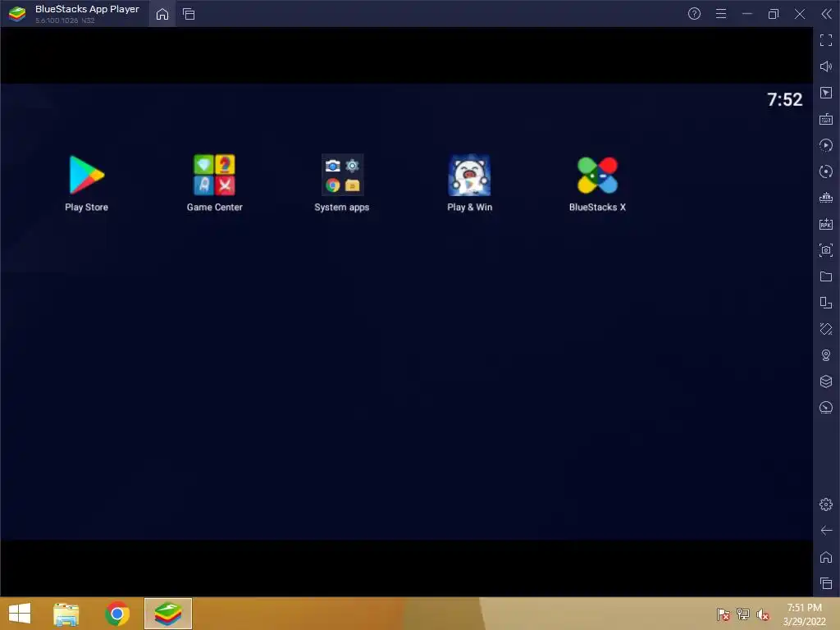This screenshot has height=630, width=840.
Task: Open the media folder icon in sidebar
Action: pyautogui.click(x=826, y=276)
